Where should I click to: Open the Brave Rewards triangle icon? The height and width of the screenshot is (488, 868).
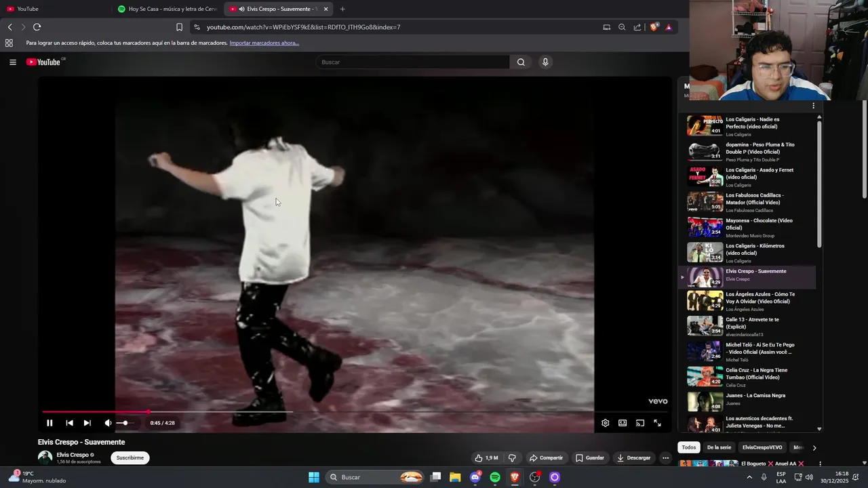tap(669, 27)
